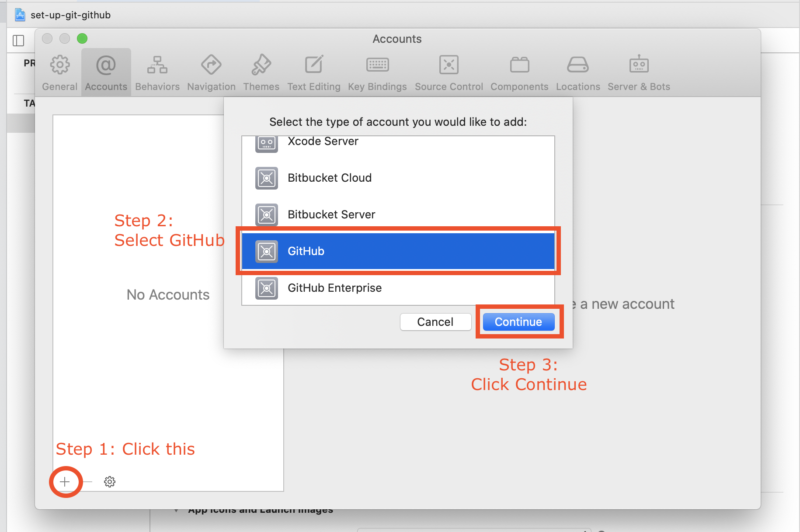The width and height of the screenshot is (800, 532).
Task: Click the green zoom window button
Action: [82, 38]
